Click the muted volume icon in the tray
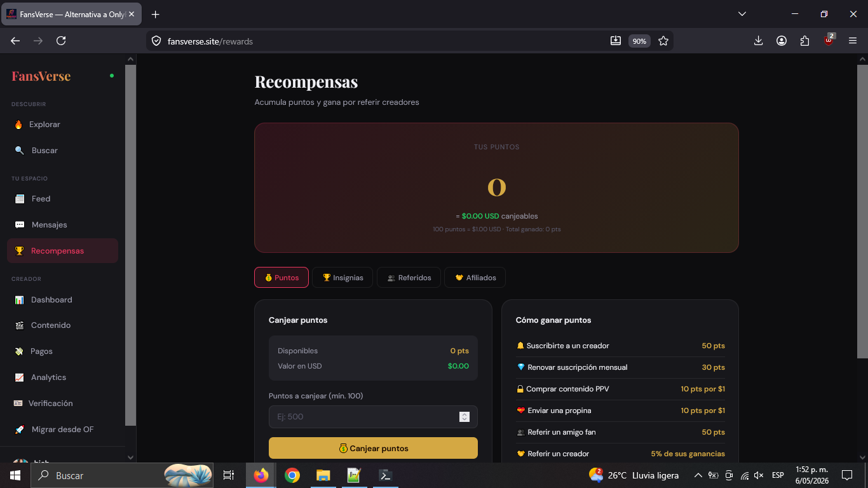 point(758,475)
